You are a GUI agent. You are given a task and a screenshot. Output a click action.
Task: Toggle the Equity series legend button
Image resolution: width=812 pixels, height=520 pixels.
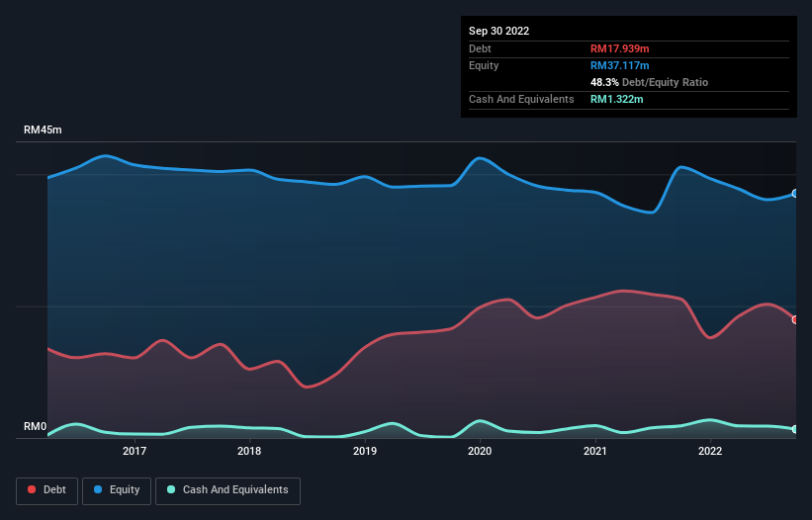tap(117, 490)
